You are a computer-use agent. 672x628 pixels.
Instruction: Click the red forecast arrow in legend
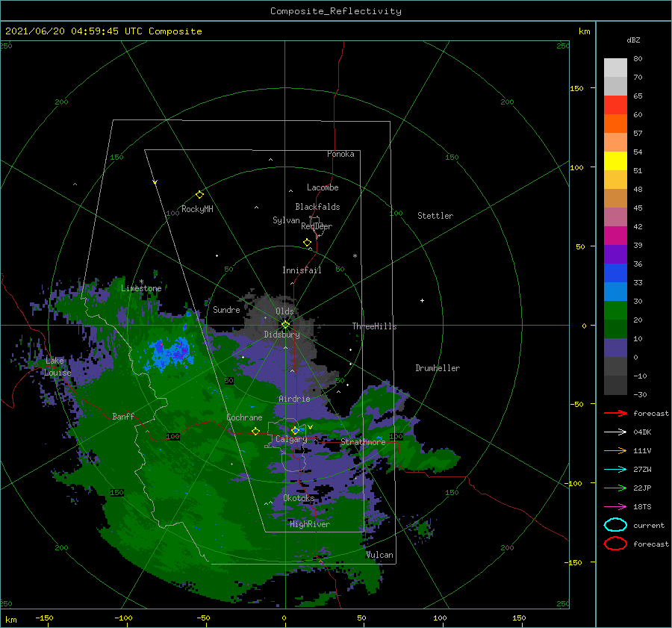click(x=615, y=413)
